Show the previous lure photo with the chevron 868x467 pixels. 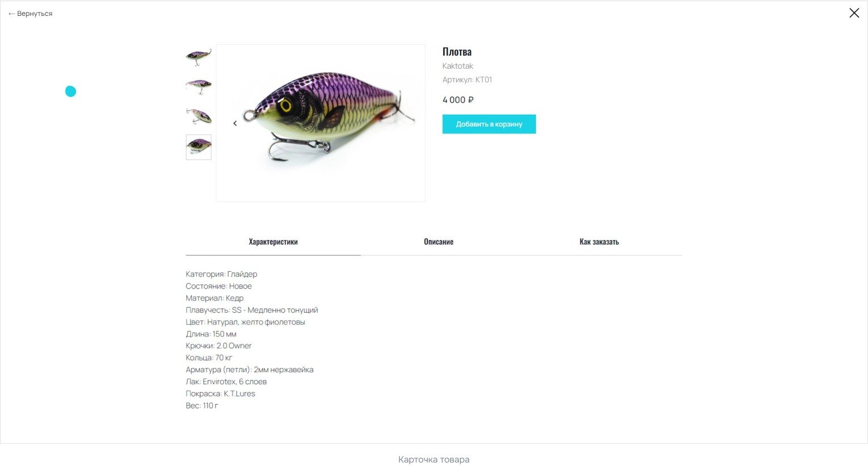click(235, 123)
